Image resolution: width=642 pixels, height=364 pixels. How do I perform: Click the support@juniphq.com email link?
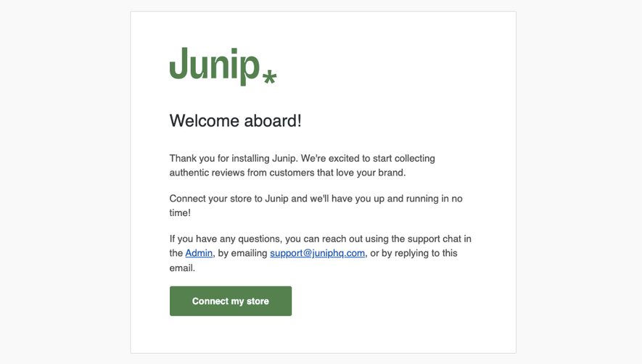pyautogui.click(x=317, y=253)
